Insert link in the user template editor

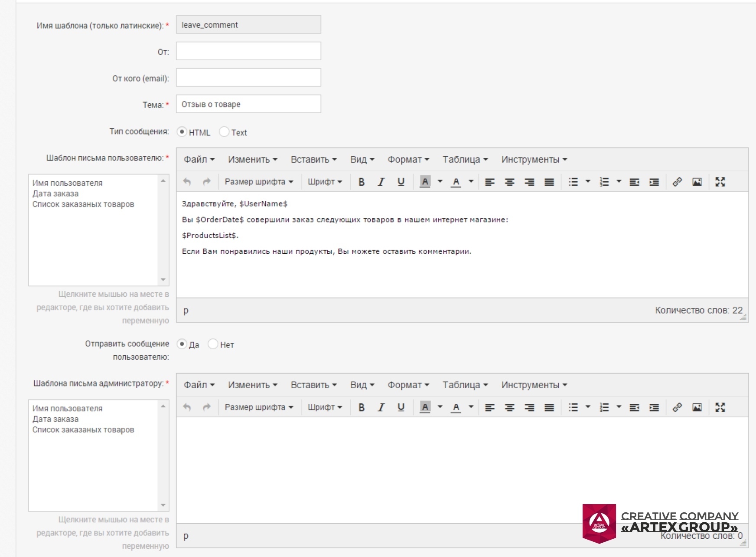(677, 182)
